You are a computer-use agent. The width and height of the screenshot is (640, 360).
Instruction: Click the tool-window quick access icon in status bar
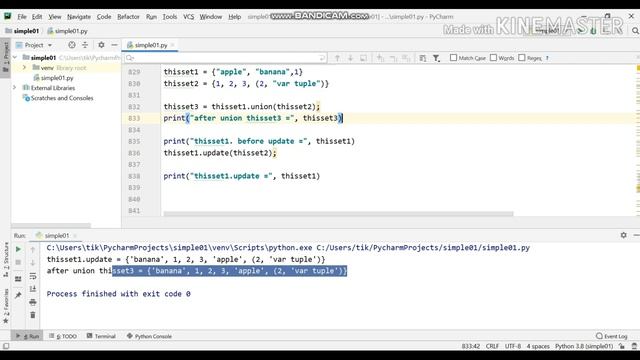click(6, 346)
